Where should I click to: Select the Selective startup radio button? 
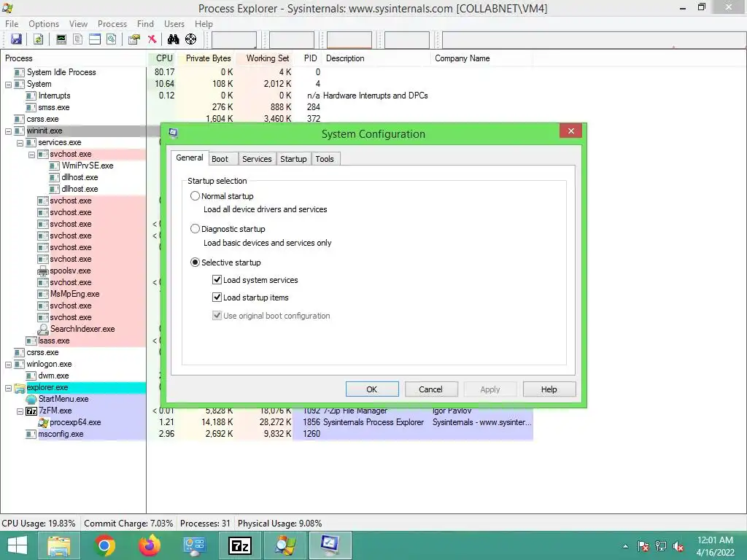195,262
